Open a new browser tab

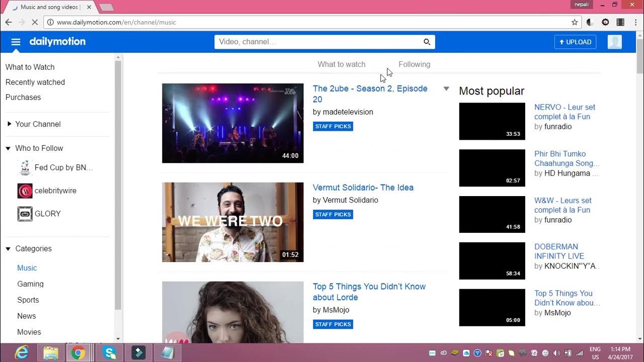coord(106,7)
